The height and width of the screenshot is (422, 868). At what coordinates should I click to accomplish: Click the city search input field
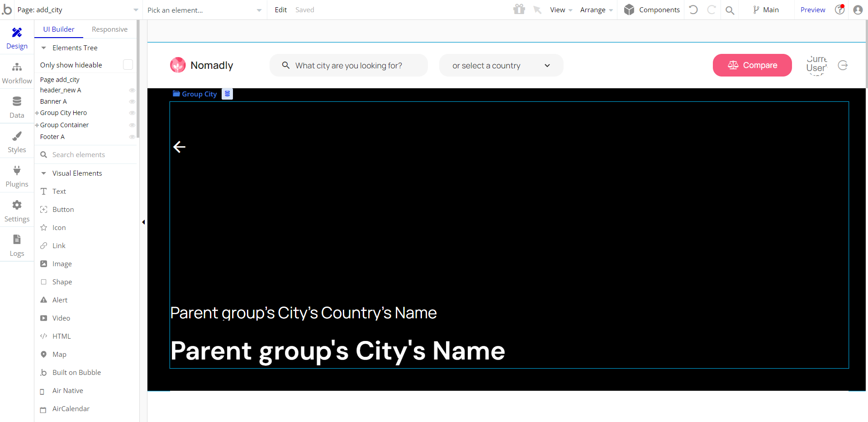(x=349, y=65)
